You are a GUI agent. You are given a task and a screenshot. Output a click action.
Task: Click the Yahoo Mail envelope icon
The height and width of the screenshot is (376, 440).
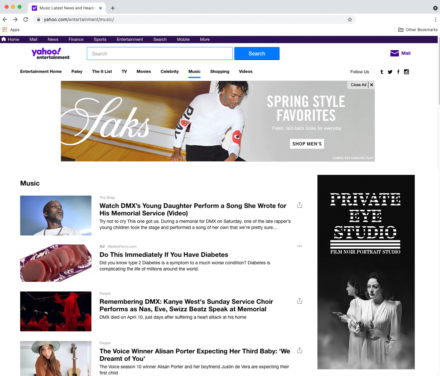395,53
